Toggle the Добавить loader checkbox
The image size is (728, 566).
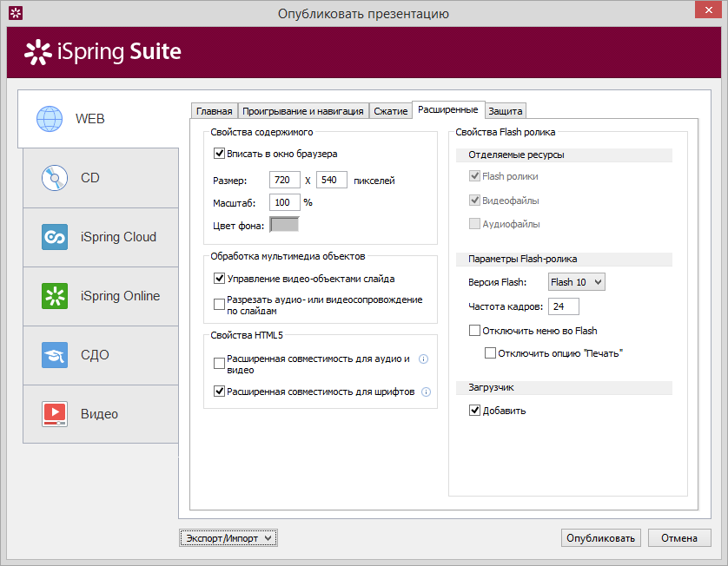[474, 410]
